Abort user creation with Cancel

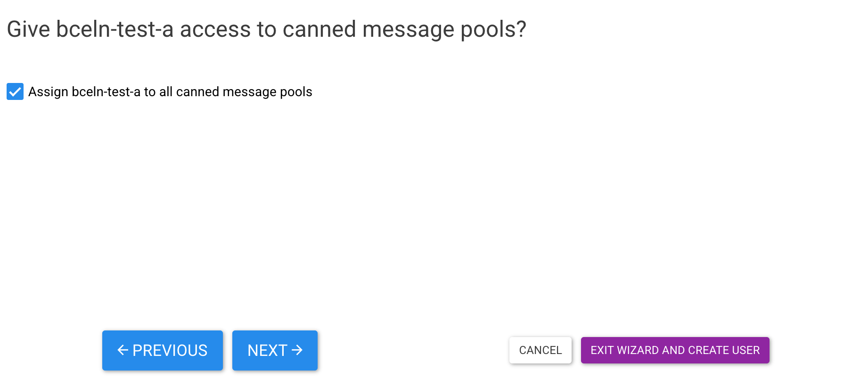point(540,350)
